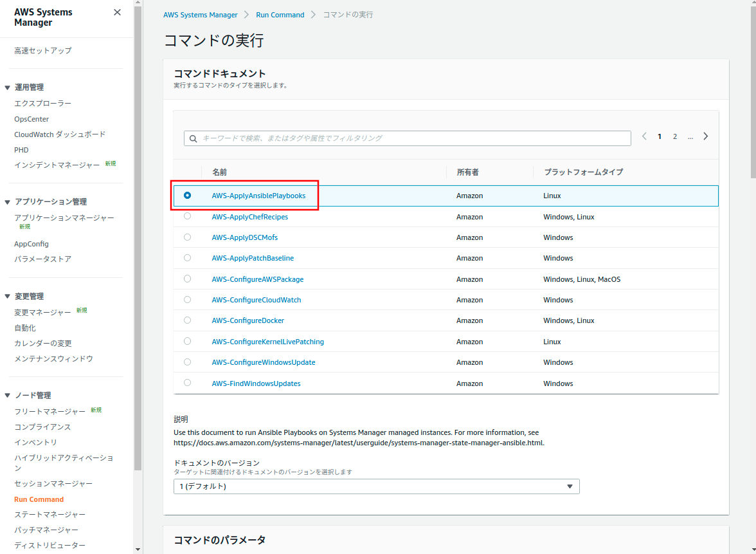
Task: Click the keyword search filter field
Action: click(x=411, y=138)
